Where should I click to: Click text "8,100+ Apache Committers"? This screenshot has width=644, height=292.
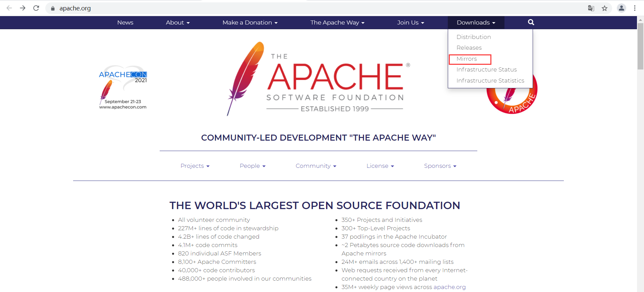217,262
